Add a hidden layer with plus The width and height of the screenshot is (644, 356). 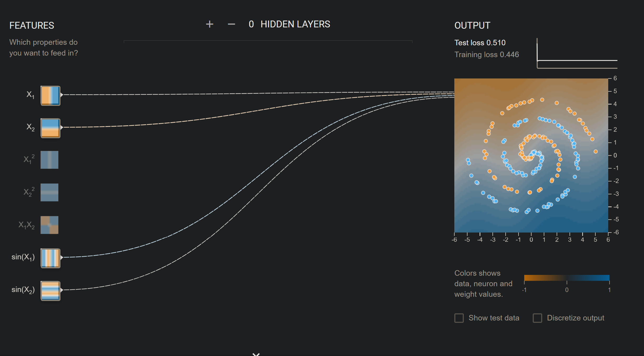click(209, 24)
